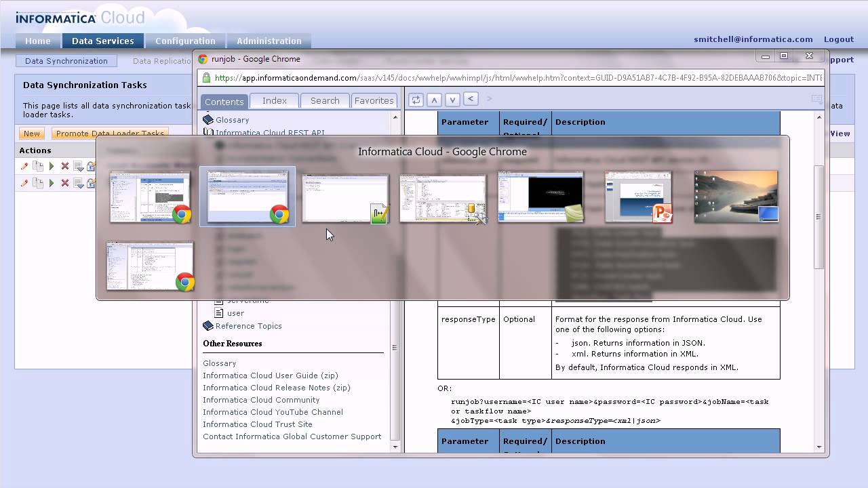Click the edit pencil icon in second task row
Image resolution: width=868 pixels, height=488 pixels.
tap(24, 183)
